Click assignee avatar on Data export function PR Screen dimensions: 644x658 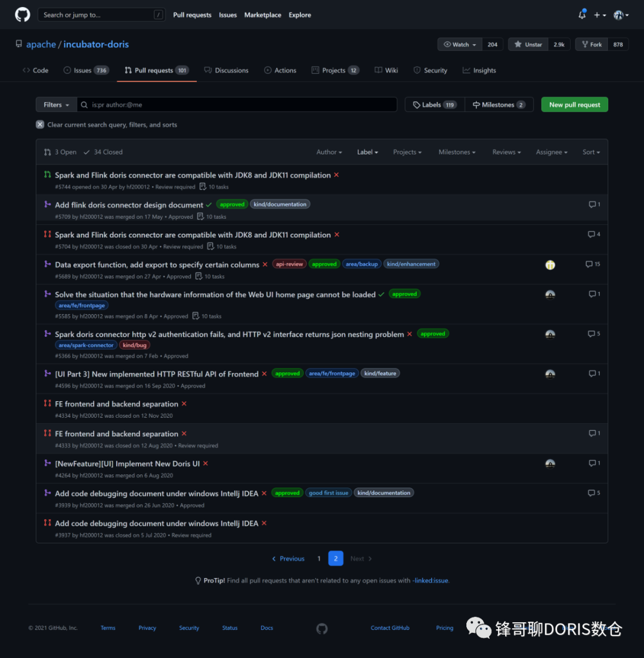pyautogui.click(x=550, y=265)
